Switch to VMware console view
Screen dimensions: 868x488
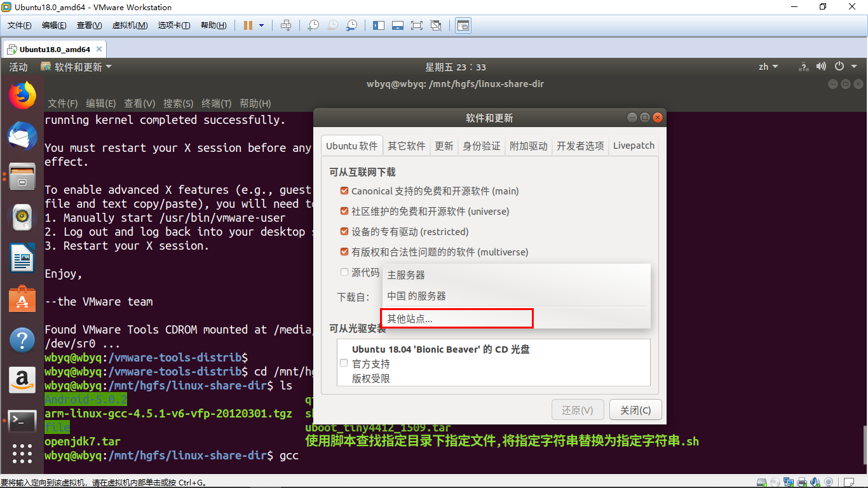463,25
